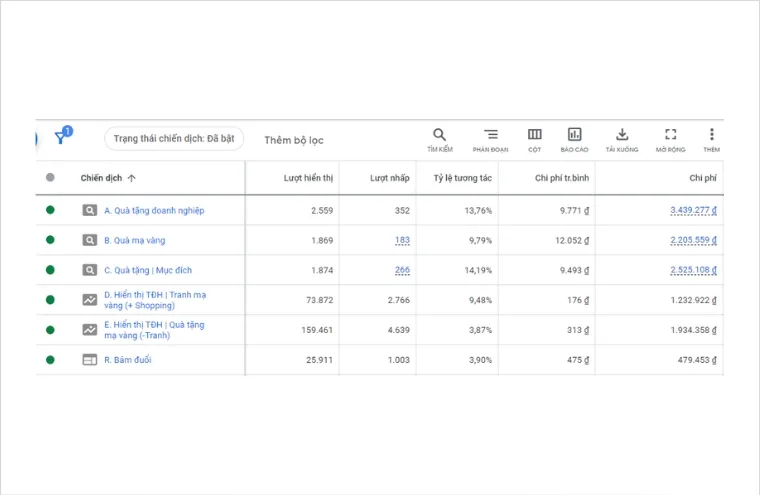Sort by the Chi phí column header

703,178
